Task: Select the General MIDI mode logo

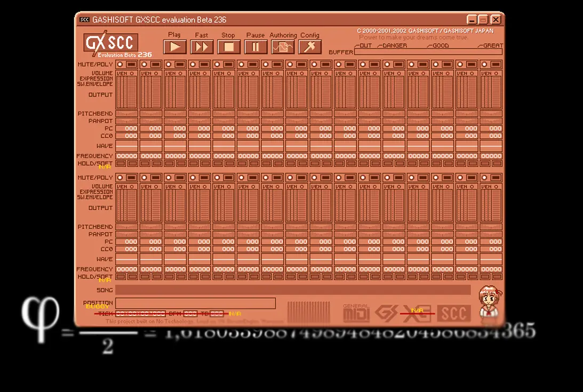Action: coord(356,313)
